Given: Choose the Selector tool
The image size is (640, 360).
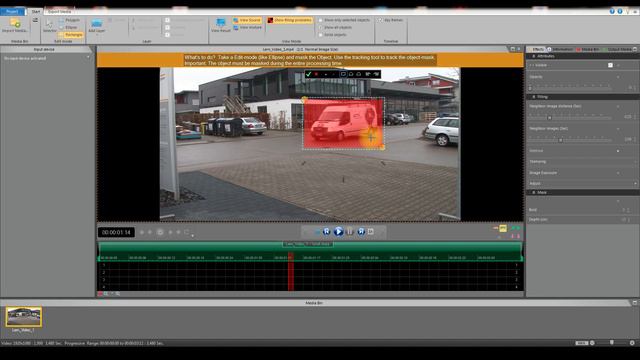Looking at the screenshot, I should (x=49, y=25).
